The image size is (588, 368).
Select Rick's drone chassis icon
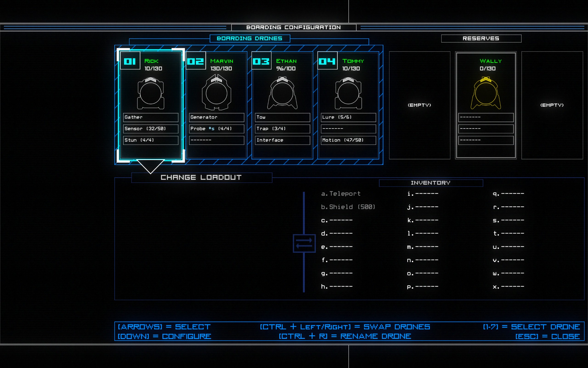point(151,93)
